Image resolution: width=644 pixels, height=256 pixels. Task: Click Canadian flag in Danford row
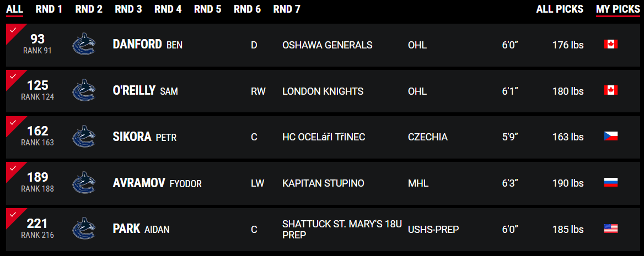pos(610,45)
